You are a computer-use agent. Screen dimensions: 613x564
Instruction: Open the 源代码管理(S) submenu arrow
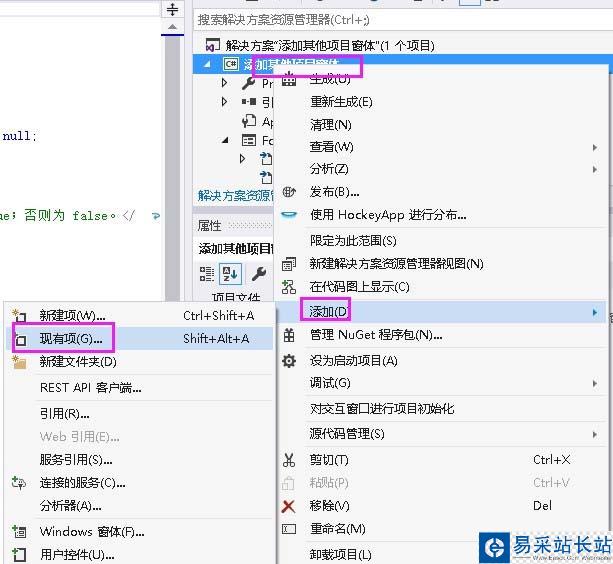595,434
